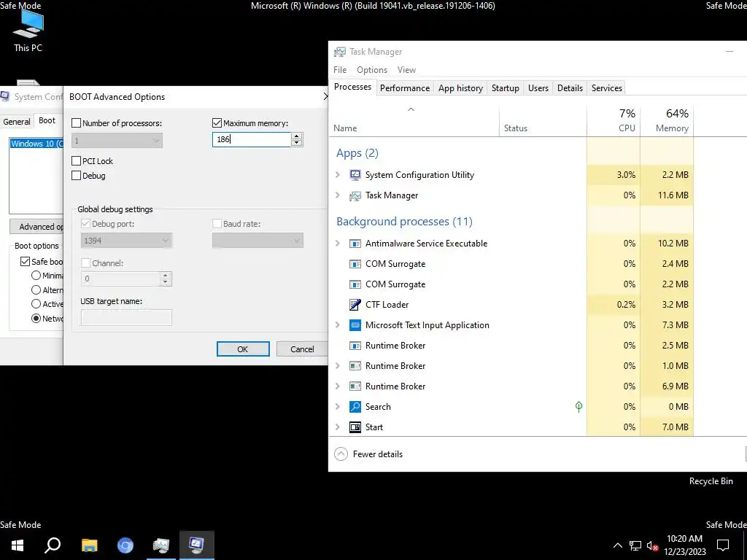Screen dimensions: 747x560
Task: Collapse view with Fewer details
Action: (x=368, y=454)
